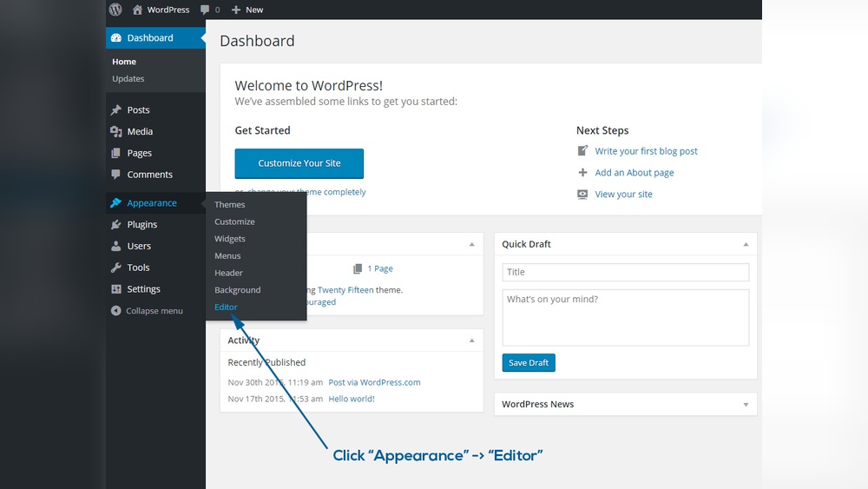Go to Updates under Dashboard
This screenshot has height=489, width=868.
coord(128,79)
